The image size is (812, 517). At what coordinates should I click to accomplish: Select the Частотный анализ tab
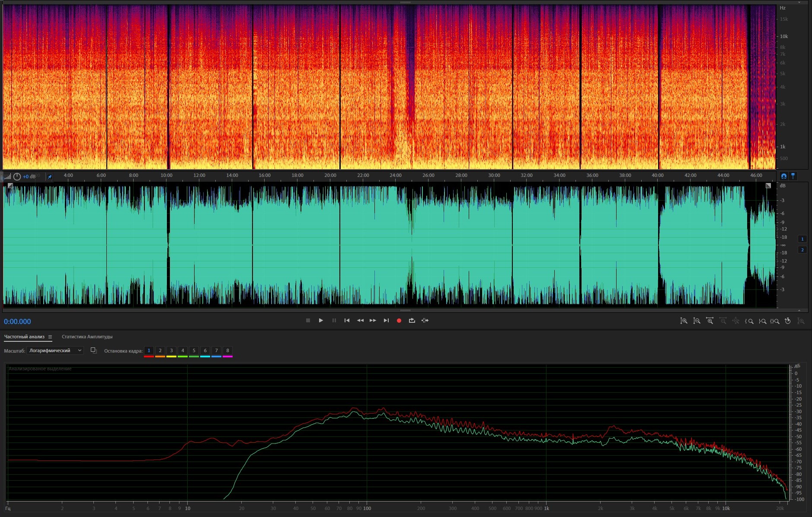click(x=24, y=337)
